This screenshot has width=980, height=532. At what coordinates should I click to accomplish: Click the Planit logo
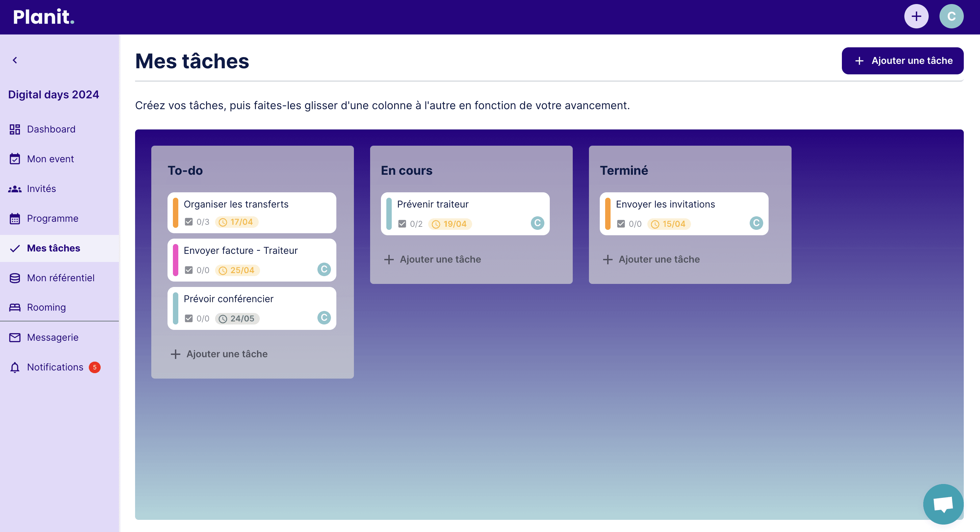pyautogui.click(x=44, y=17)
